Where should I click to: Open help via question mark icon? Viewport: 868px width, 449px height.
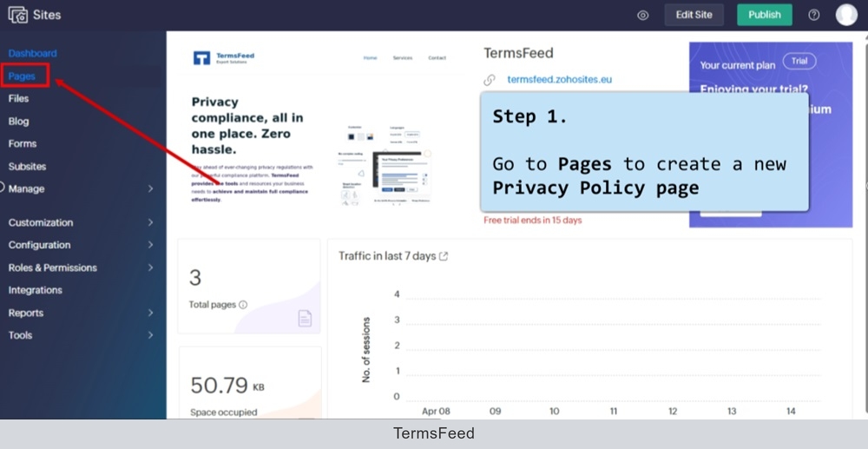(814, 15)
